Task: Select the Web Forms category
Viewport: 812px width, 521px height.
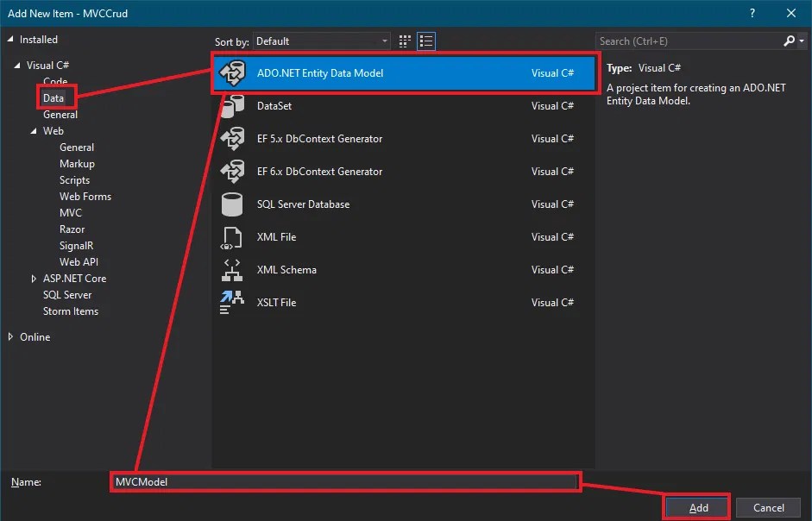Action: pyautogui.click(x=85, y=197)
